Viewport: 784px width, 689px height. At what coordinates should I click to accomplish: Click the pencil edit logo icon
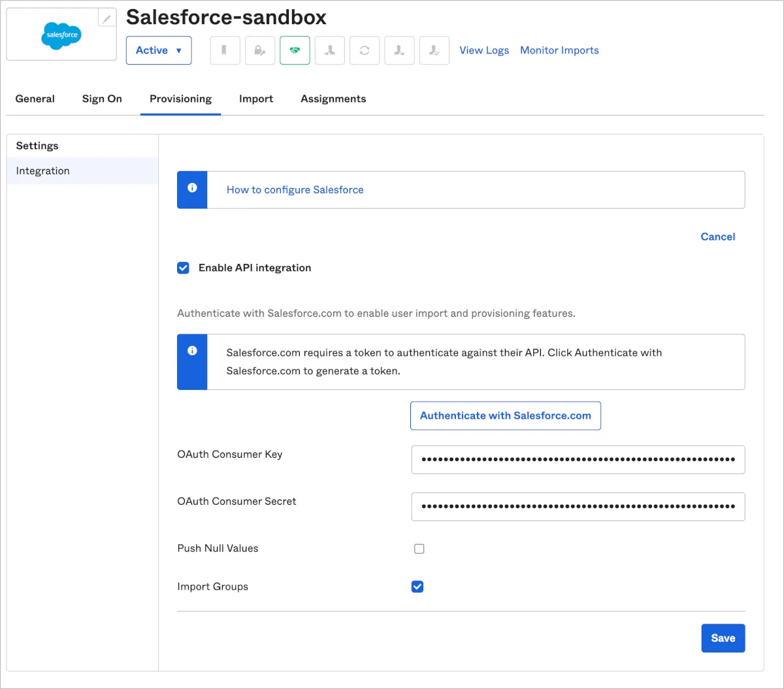[106, 18]
